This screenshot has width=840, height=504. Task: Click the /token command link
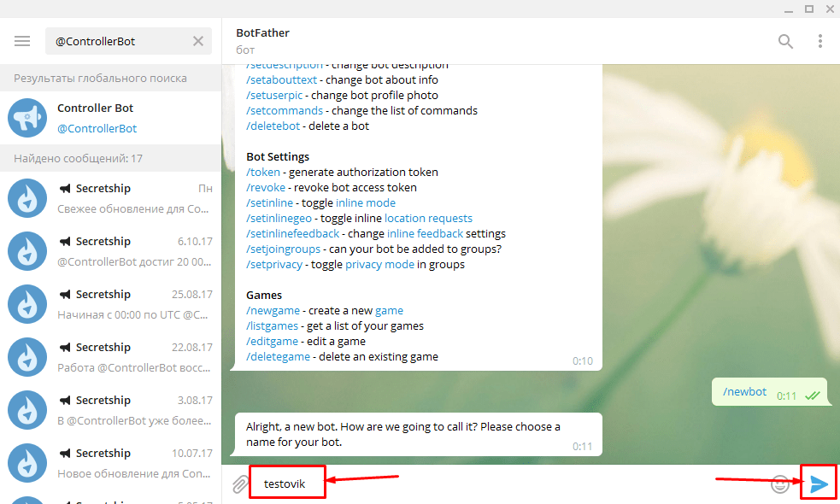(x=263, y=172)
